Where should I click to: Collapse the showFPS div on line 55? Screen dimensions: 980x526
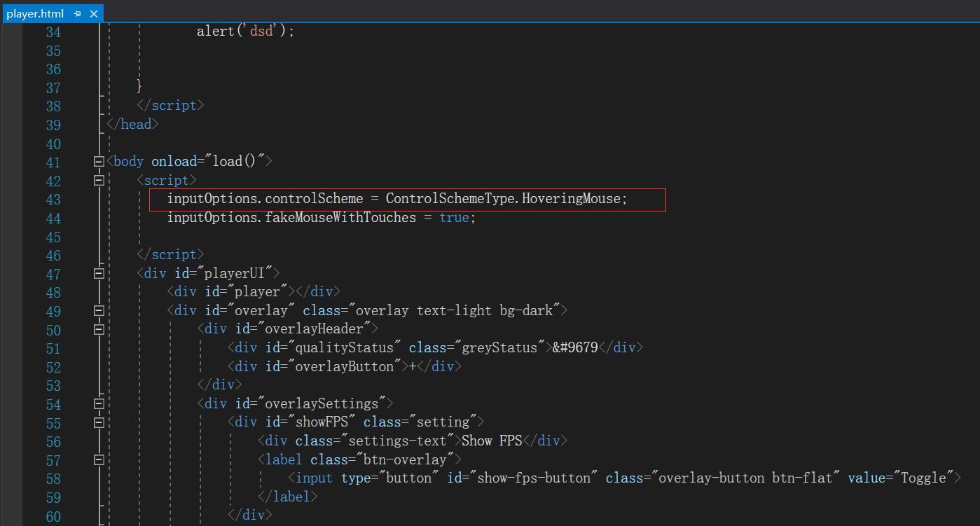(99, 423)
